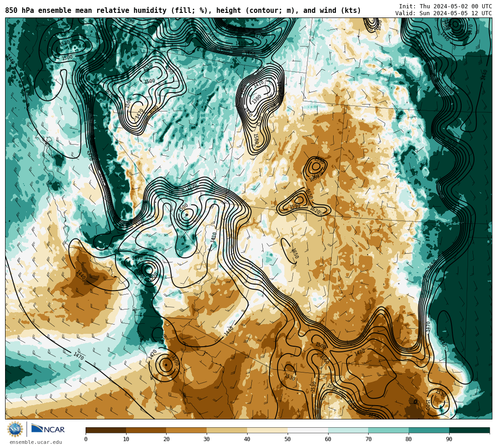
Task: Open the ensemble.ucar.edu link text
Action: [36, 442]
